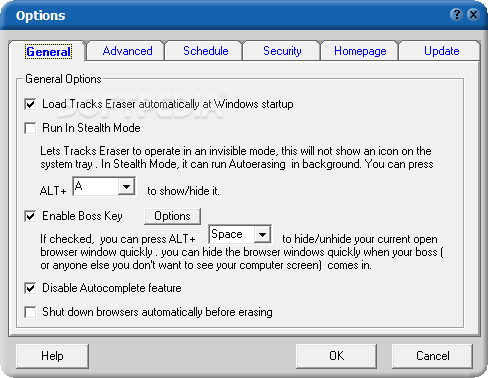
Task: Switch to the Homepage tab
Action: point(360,51)
